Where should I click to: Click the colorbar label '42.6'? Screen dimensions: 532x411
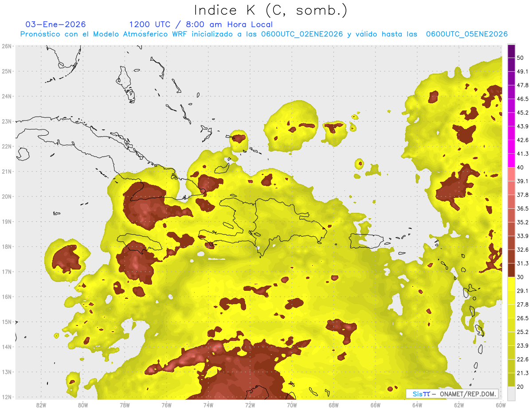tap(522, 140)
